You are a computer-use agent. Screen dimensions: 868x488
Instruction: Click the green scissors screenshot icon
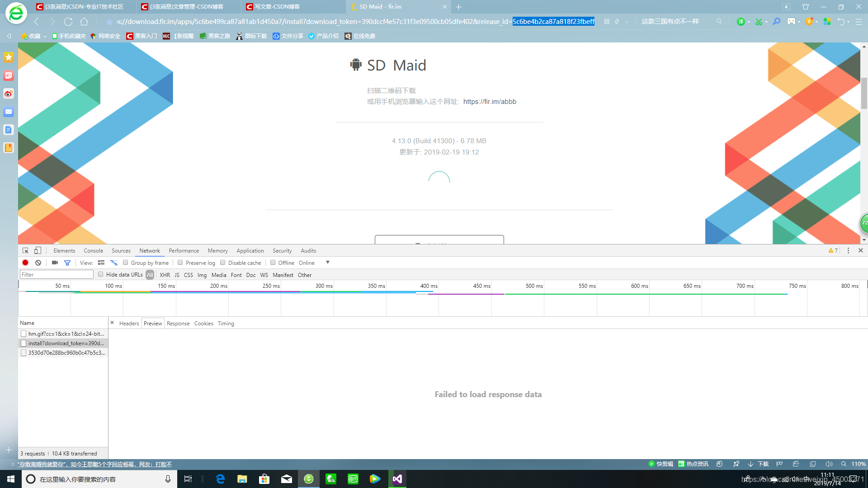point(759,22)
